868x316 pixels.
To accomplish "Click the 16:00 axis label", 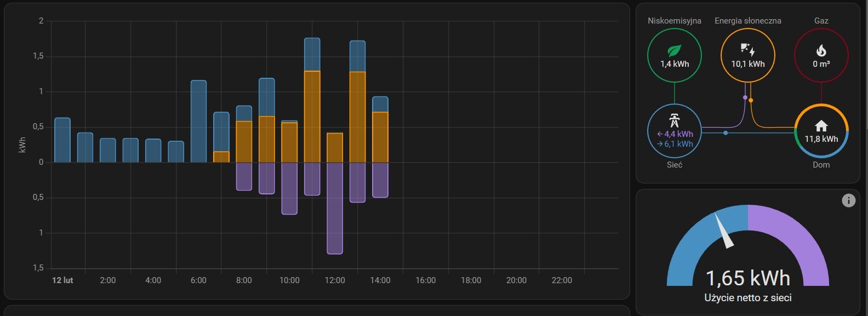I will 426,280.
